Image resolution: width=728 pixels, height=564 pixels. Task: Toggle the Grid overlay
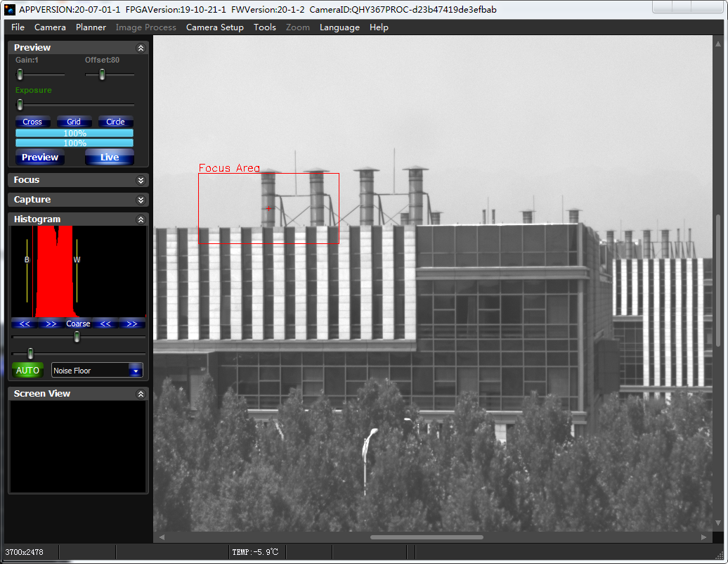point(74,122)
